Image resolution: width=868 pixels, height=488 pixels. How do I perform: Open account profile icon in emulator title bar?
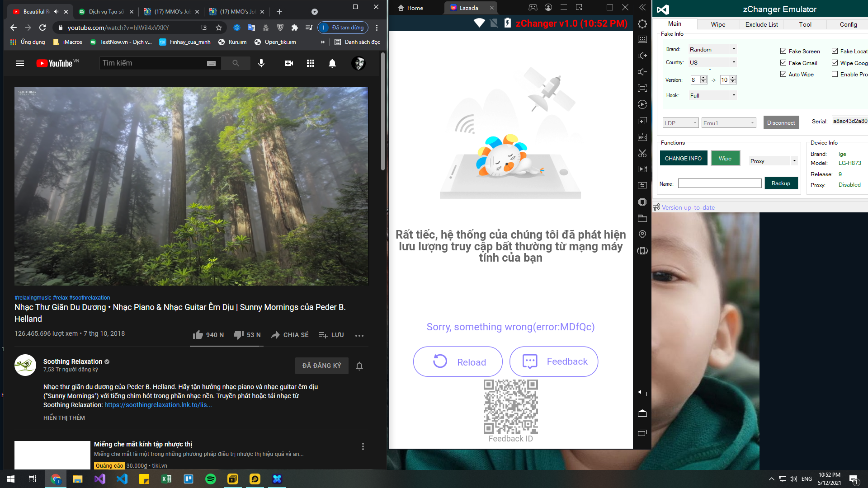pyautogui.click(x=548, y=7)
